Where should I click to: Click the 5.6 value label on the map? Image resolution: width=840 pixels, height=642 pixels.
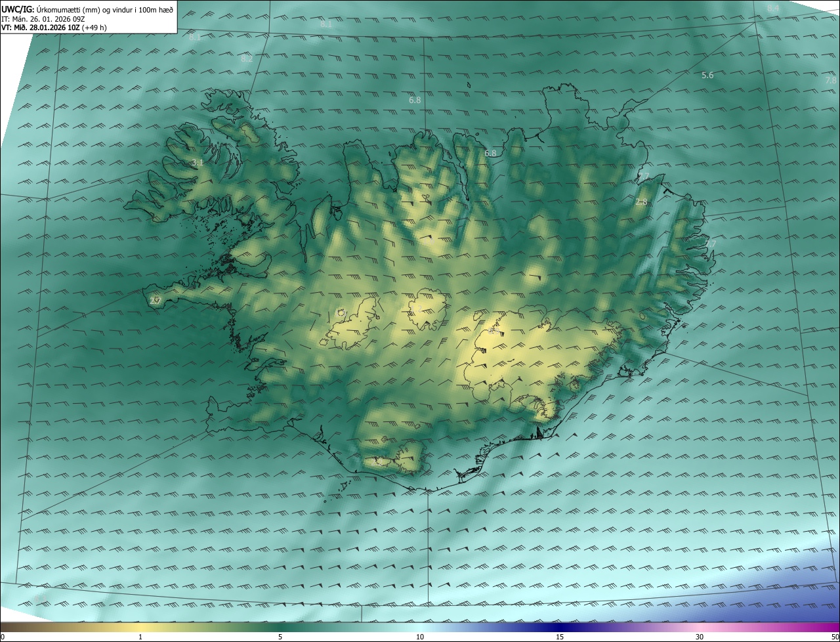click(707, 75)
